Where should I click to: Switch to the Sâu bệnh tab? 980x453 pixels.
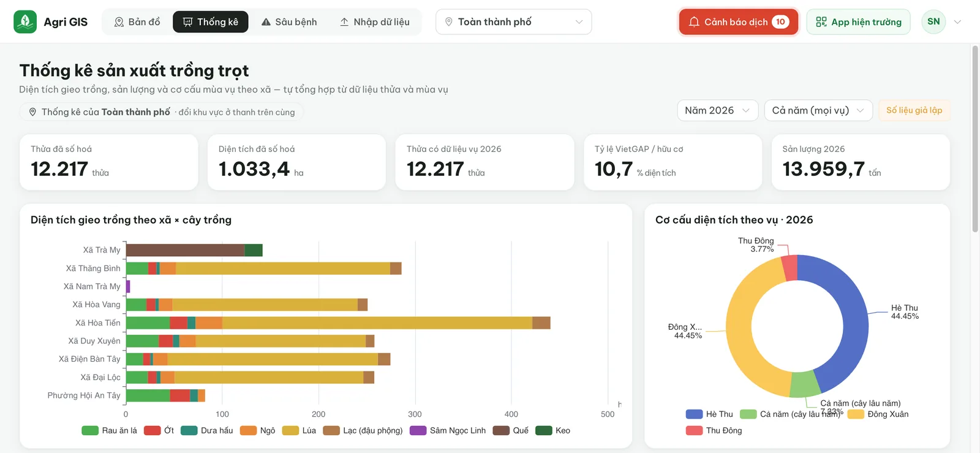click(x=289, y=22)
